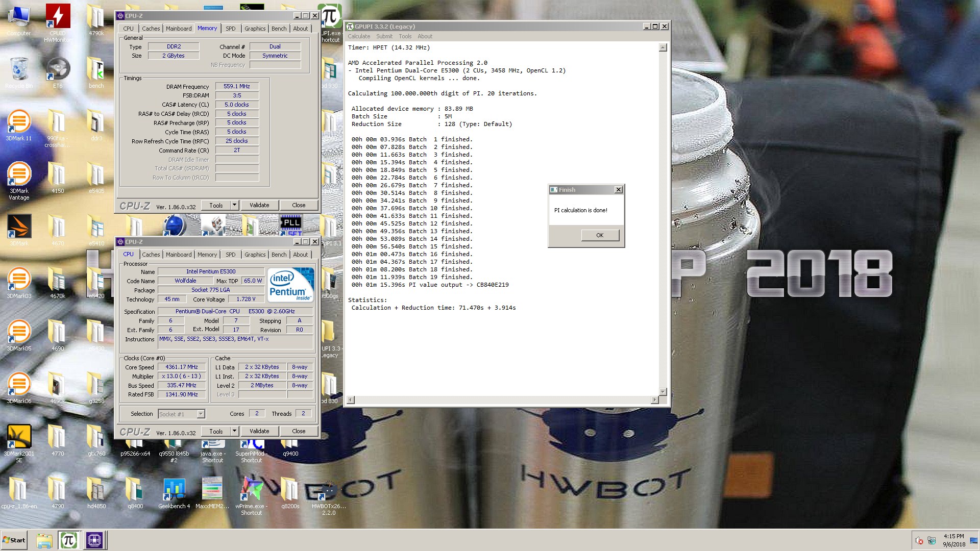This screenshot has width=980, height=551.
Task: Open the GPUPI Calculate menu
Action: tap(359, 36)
